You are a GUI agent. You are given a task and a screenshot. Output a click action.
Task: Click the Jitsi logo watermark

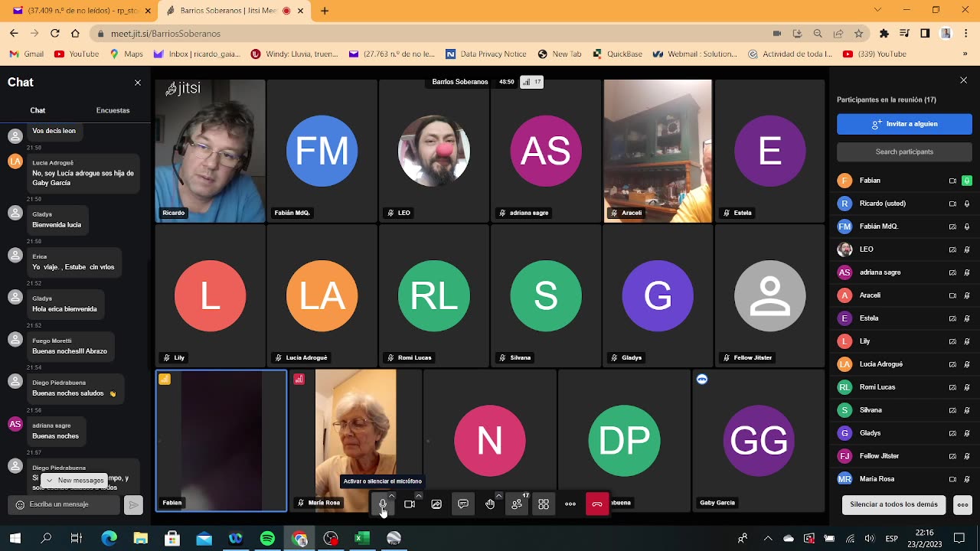point(184,89)
